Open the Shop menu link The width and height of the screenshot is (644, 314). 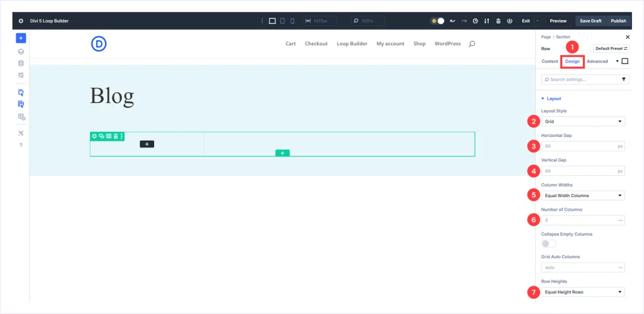419,43
